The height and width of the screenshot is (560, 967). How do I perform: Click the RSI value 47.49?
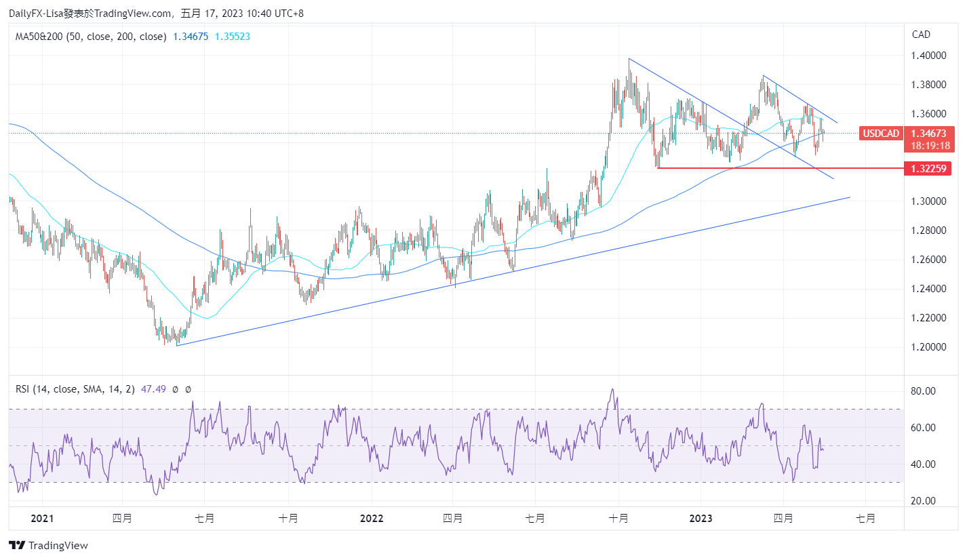(153, 389)
